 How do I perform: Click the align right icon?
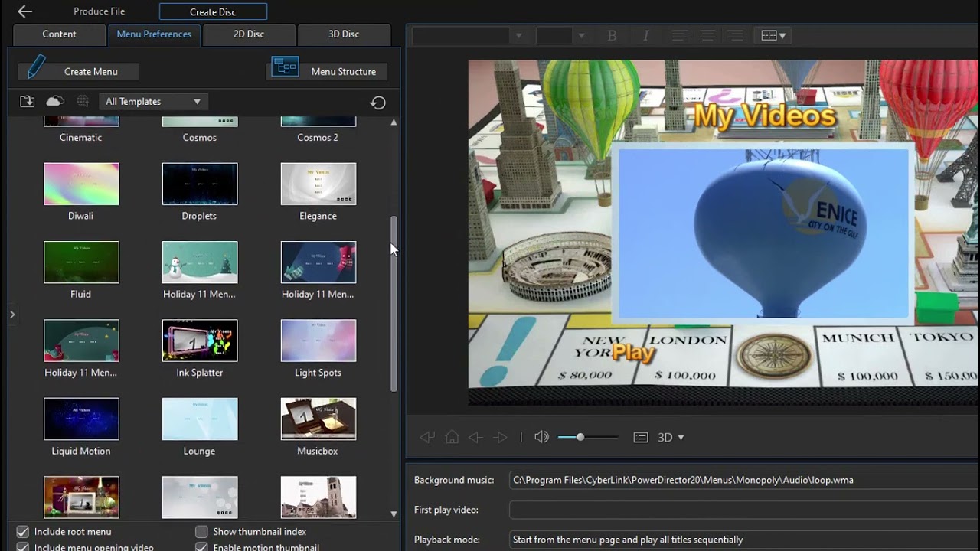(x=735, y=35)
